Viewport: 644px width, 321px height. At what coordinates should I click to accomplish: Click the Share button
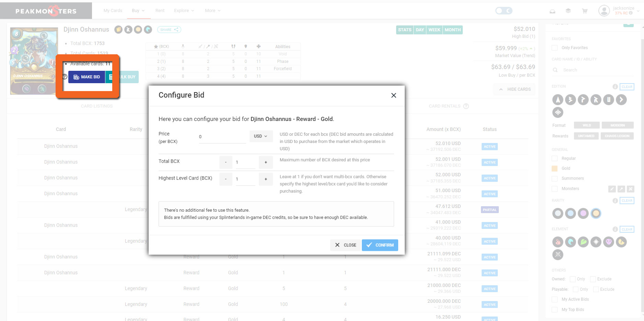pyautogui.click(x=169, y=30)
